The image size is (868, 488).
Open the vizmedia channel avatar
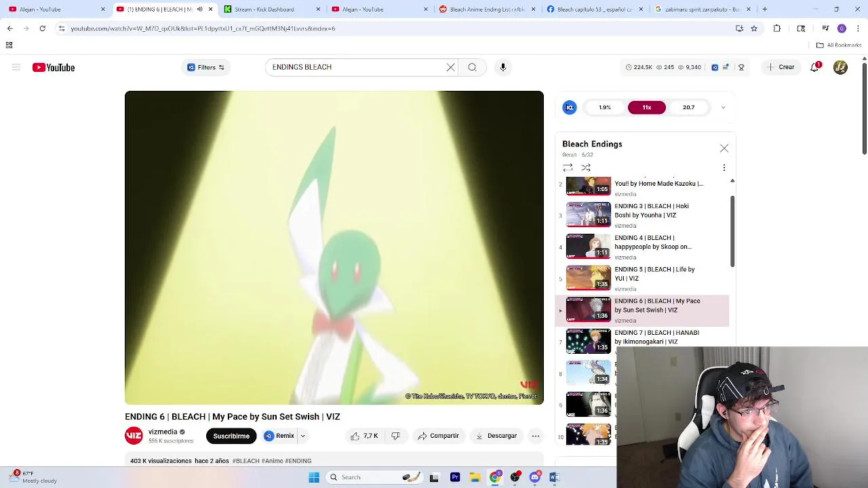tap(134, 436)
